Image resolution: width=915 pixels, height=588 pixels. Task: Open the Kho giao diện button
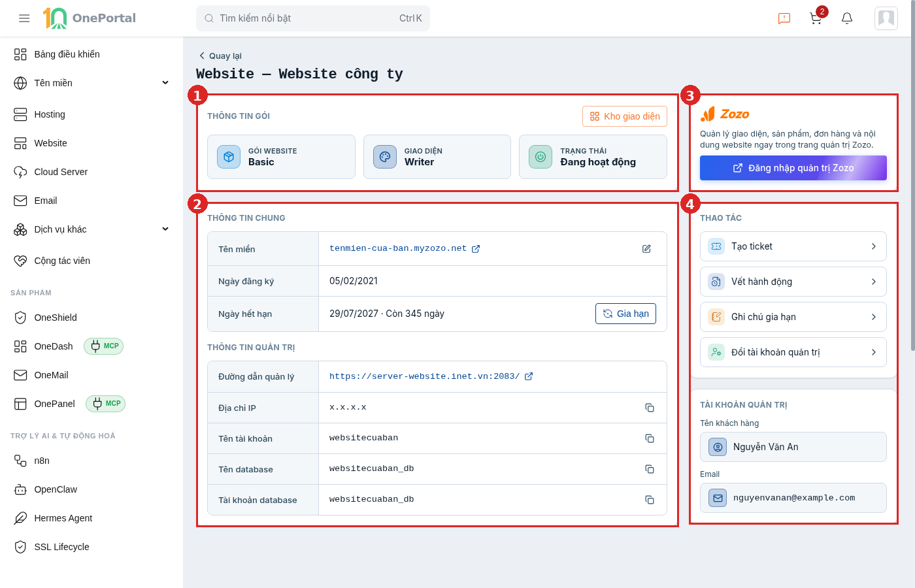(x=625, y=116)
